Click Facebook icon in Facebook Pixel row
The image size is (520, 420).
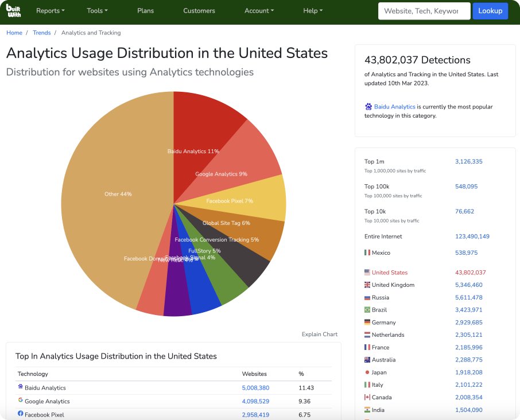(21, 413)
